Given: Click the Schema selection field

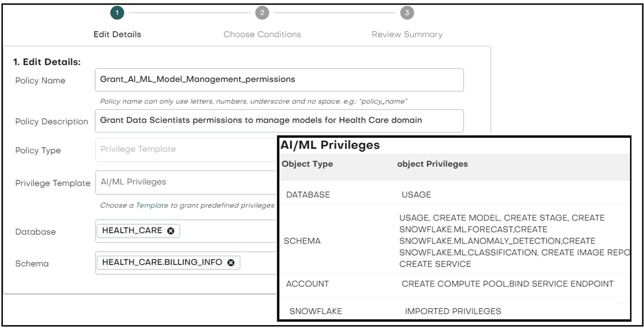Looking at the screenshot, I should (186, 263).
